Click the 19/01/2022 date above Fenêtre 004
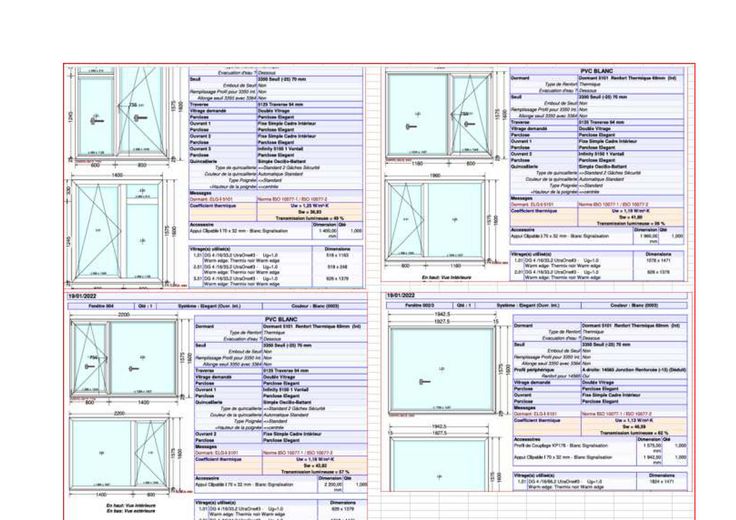The height and width of the screenshot is (520, 736). tap(80, 296)
